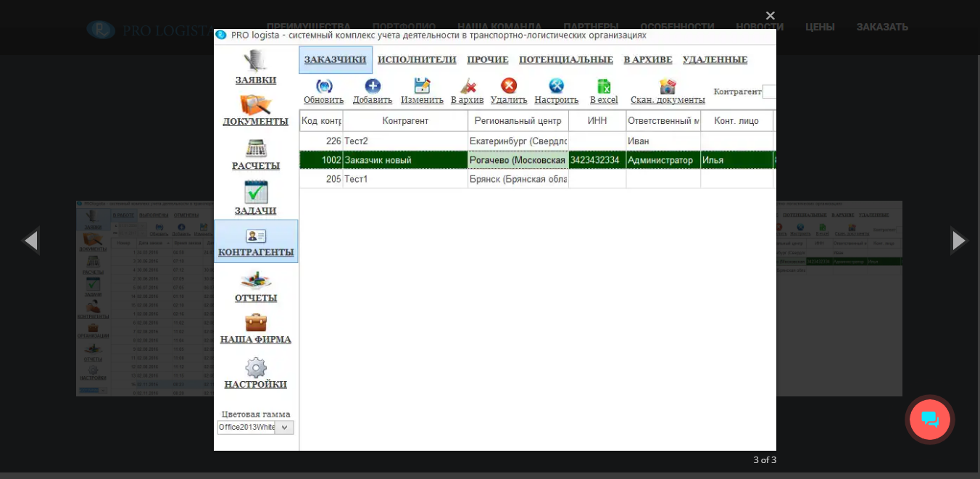Open Настроить settings tool icon
Viewport: 980px width, 479px height.
tap(556, 86)
